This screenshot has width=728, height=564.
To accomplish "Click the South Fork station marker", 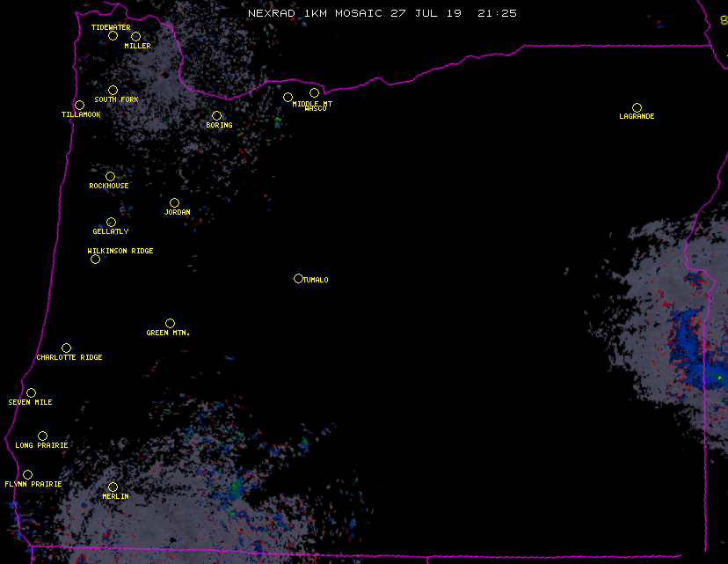I will (x=113, y=90).
